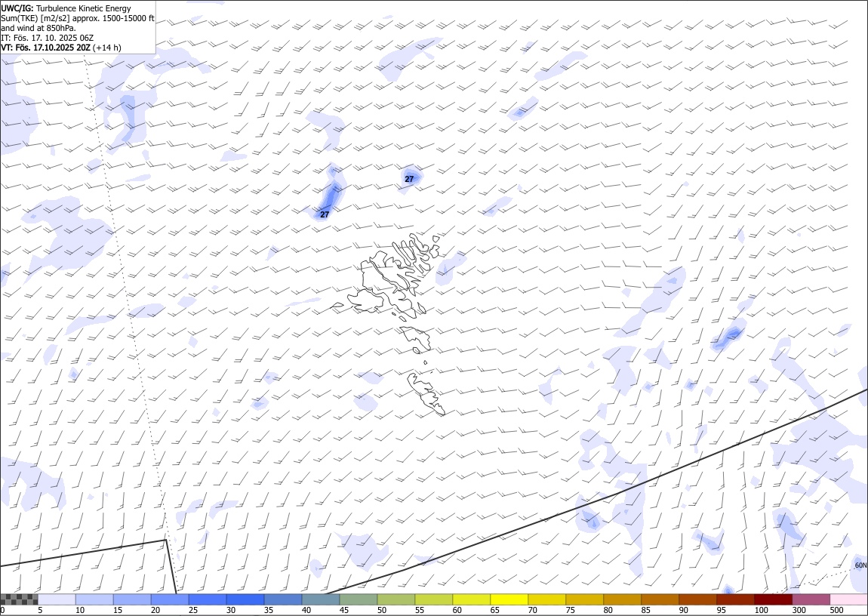Click the 35–40 steel blue legend swatch
This screenshot has height=616, width=868.
click(283, 599)
